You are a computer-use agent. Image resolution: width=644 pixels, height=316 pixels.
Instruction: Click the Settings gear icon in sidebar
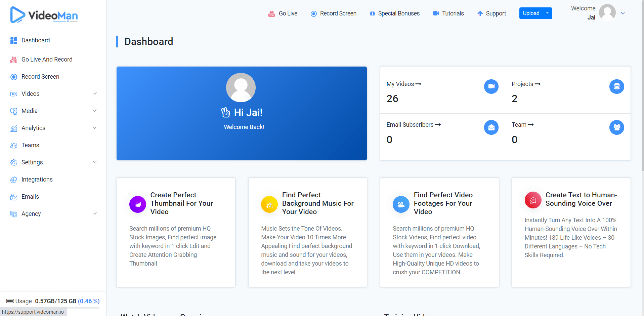[14, 163]
